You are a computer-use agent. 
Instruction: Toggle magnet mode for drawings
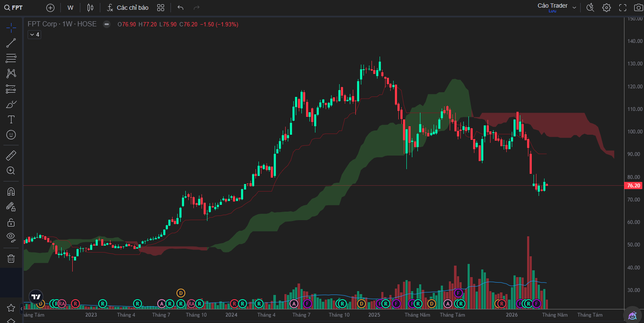[x=11, y=192]
